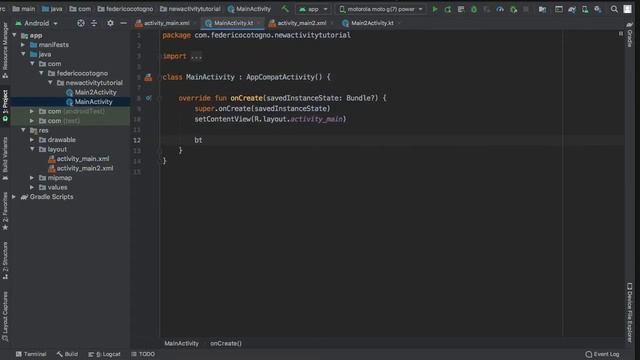Click the Apply Code Changes icon

click(461, 9)
